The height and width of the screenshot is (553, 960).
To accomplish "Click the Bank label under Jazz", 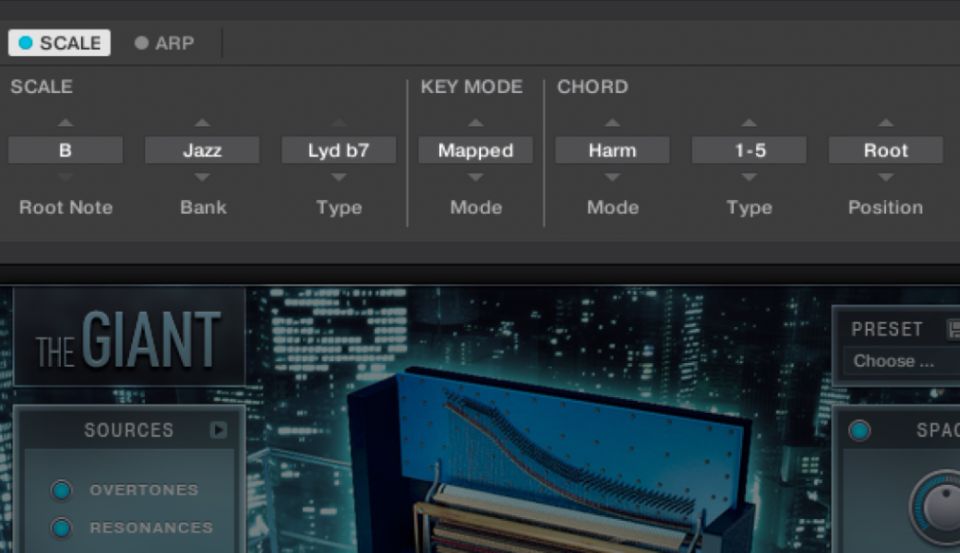I will click(203, 208).
